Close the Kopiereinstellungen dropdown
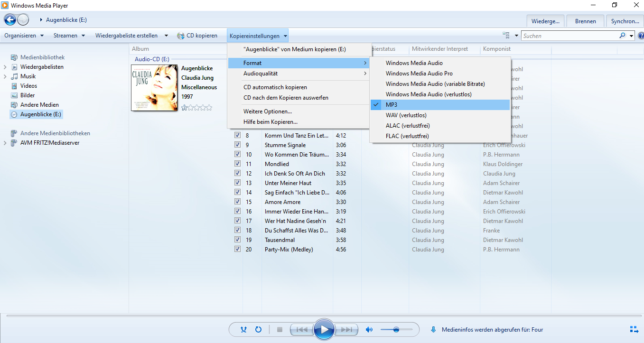The image size is (644, 343). tap(258, 36)
